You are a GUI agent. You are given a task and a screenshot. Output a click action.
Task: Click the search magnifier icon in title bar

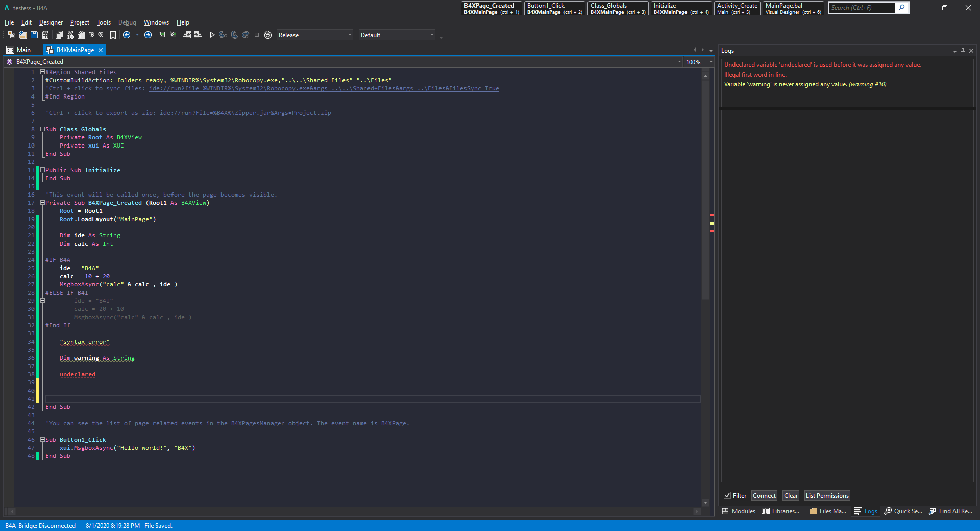pos(902,8)
